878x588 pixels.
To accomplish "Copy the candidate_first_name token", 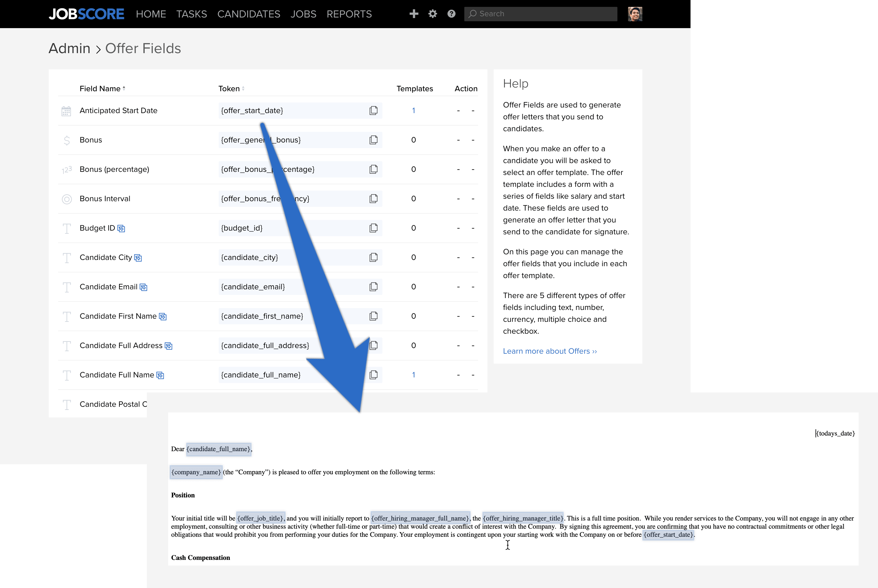I will (x=374, y=316).
